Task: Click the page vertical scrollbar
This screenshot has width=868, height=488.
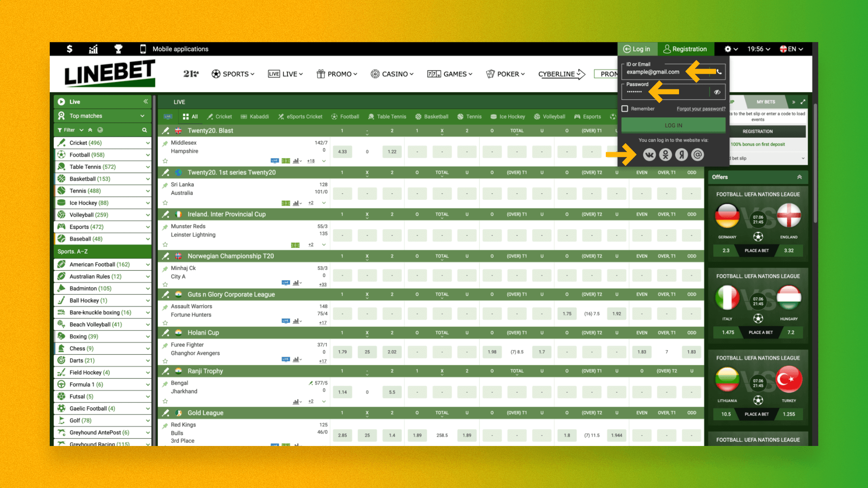Action: pyautogui.click(x=815, y=163)
